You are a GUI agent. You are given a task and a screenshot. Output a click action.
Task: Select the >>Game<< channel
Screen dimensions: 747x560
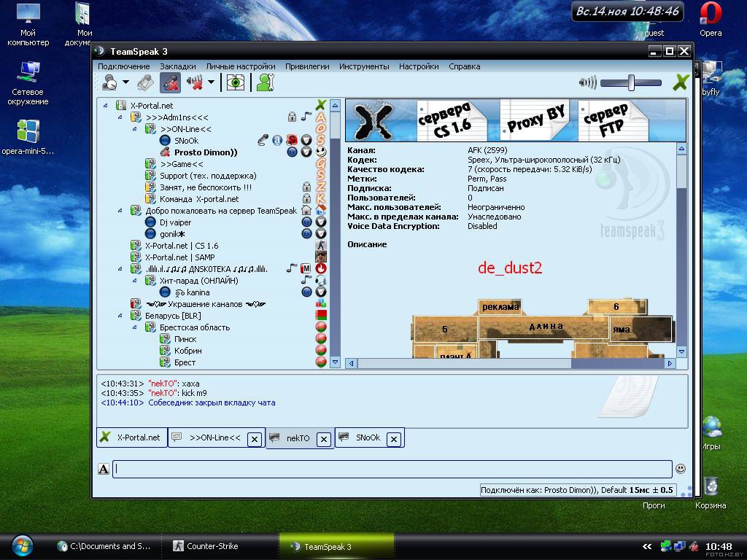click(x=182, y=164)
